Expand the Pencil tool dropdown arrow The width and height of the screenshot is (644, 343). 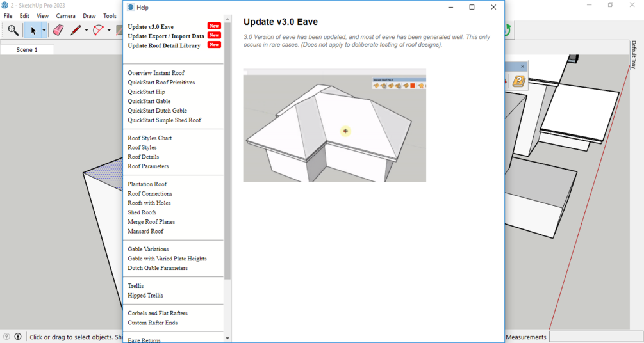click(87, 30)
